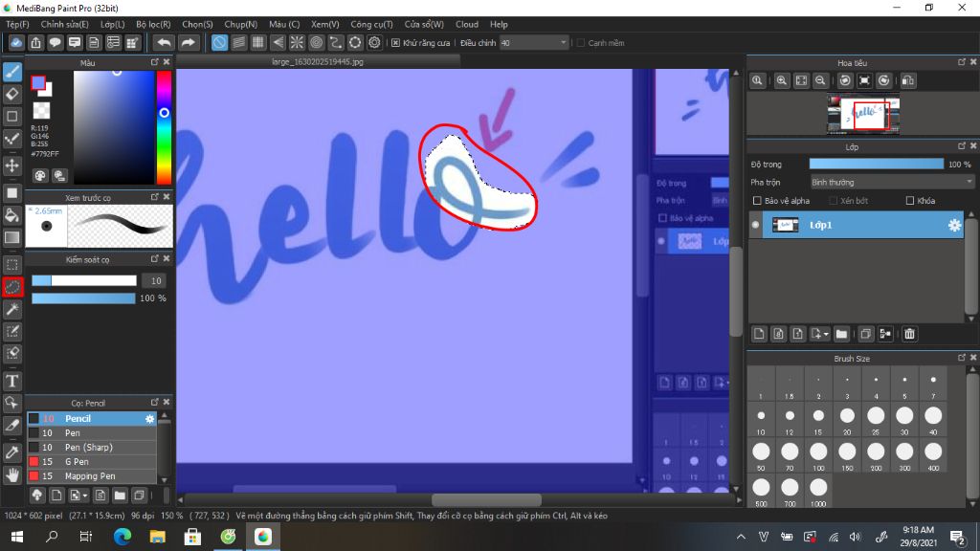The image size is (980, 551).
Task: Zoom out in the Navigator panel
Action: 820,80
